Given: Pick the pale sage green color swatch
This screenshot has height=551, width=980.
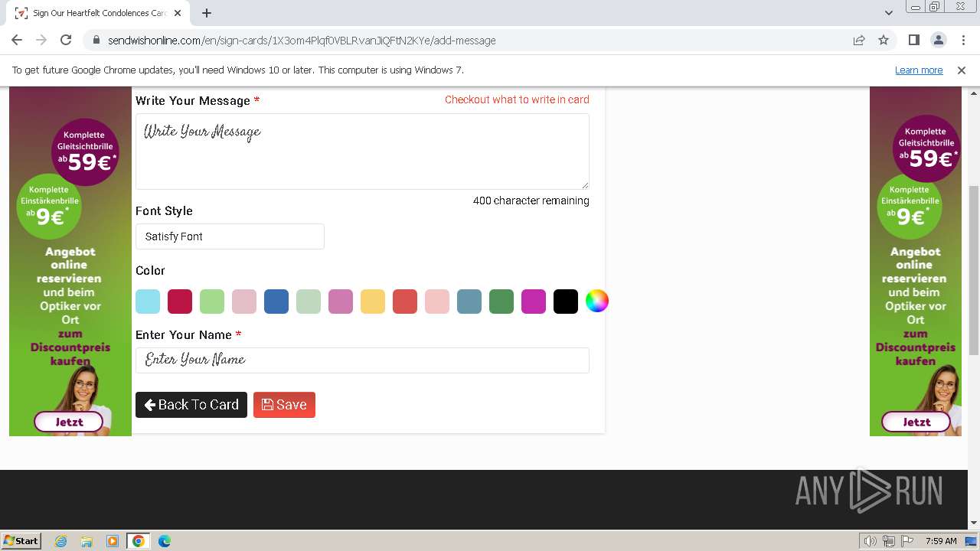Looking at the screenshot, I should tap(309, 302).
